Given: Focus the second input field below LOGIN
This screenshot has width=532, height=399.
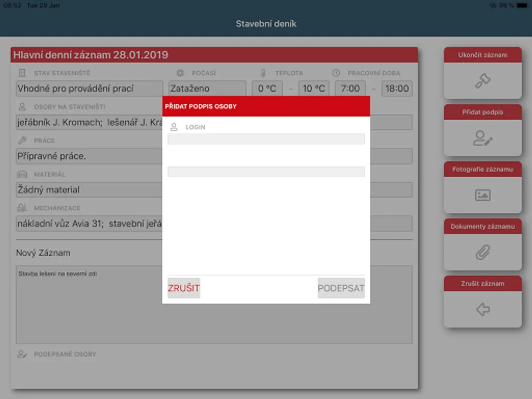Looking at the screenshot, I should coord(266,172).
